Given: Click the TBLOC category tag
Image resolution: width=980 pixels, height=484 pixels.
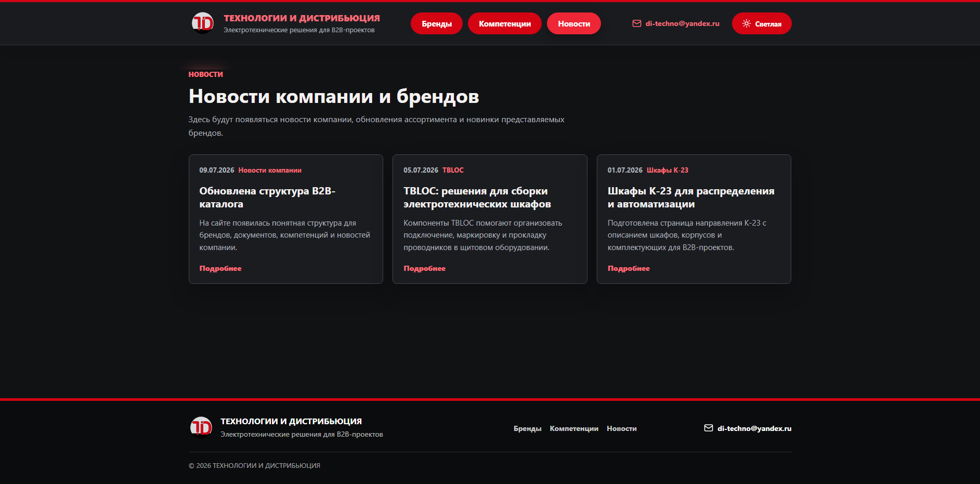Looking at the screenshot, I should coord(453,170).
